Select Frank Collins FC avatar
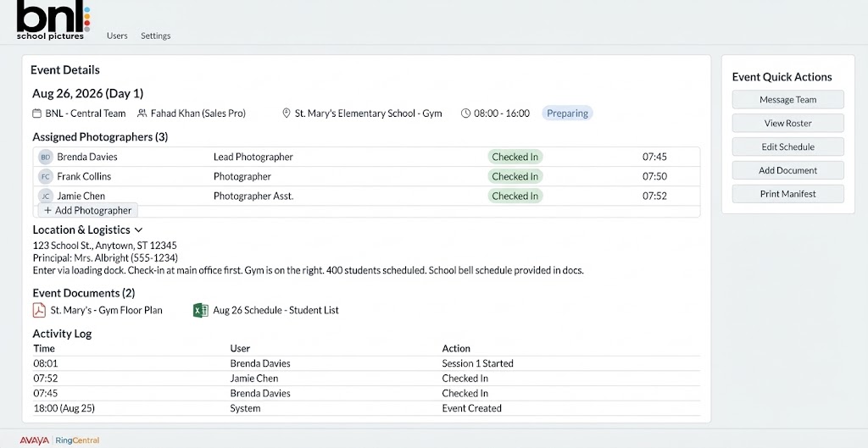This screenshot has height=448, width=868. [46, 176]
